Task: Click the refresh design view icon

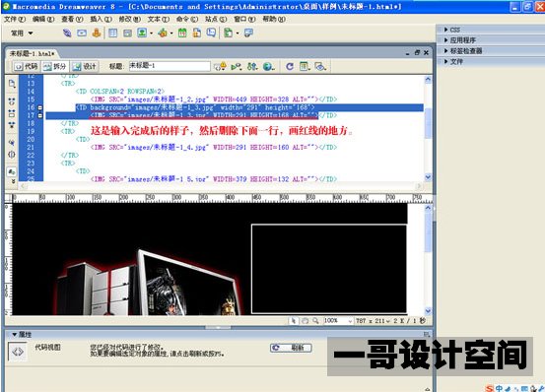Action: (290, 66)
